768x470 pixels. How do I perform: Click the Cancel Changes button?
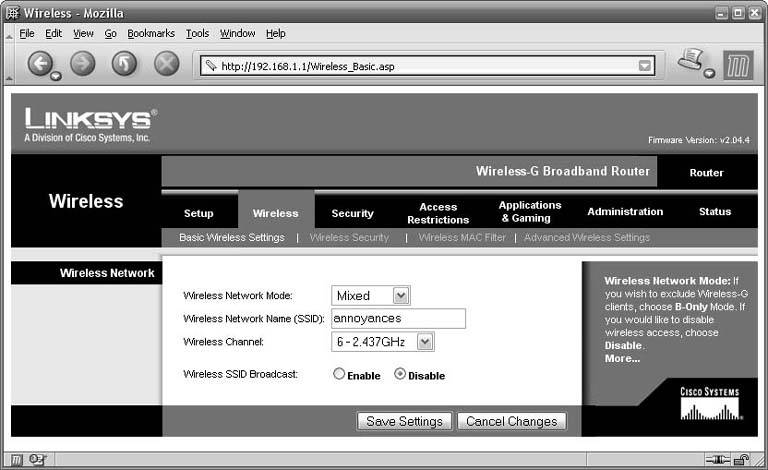click(x=511, y=421)
